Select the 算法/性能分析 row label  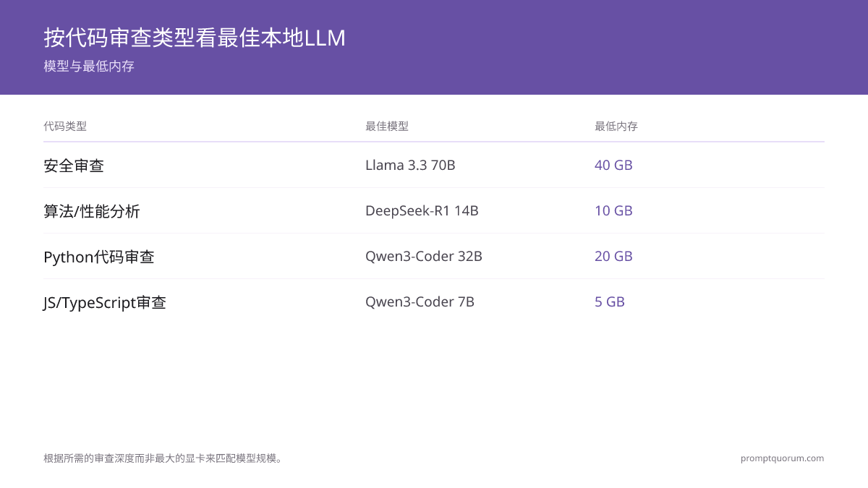[x=92, y=211]
